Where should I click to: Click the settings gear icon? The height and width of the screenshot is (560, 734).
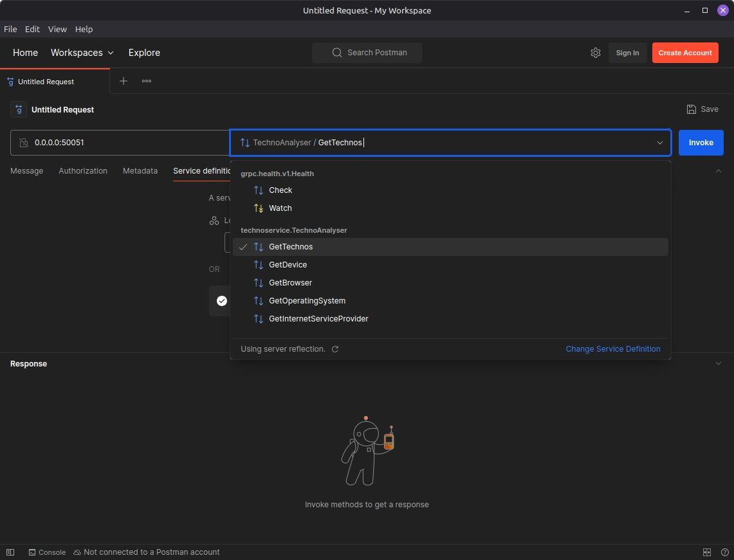(x=595, y=53)
